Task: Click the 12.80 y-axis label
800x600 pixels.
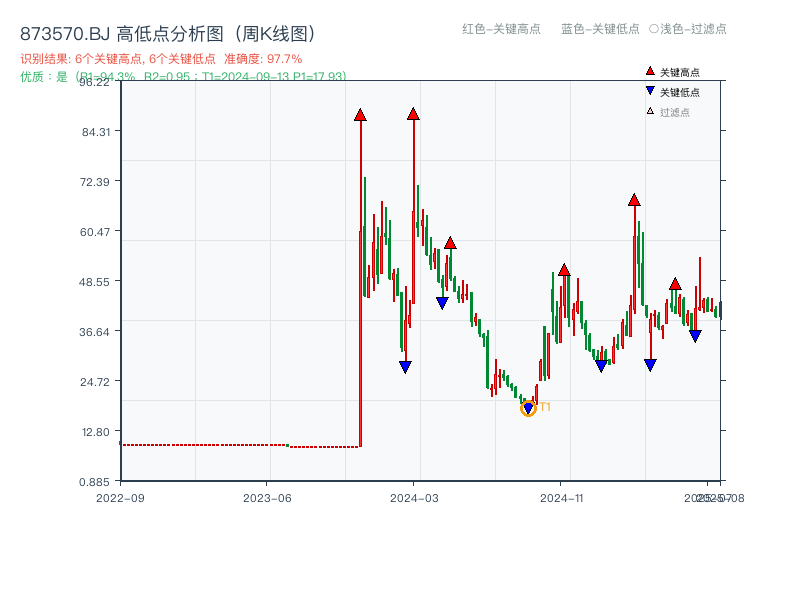Action: pyautogui.click(x=96, y=432)
